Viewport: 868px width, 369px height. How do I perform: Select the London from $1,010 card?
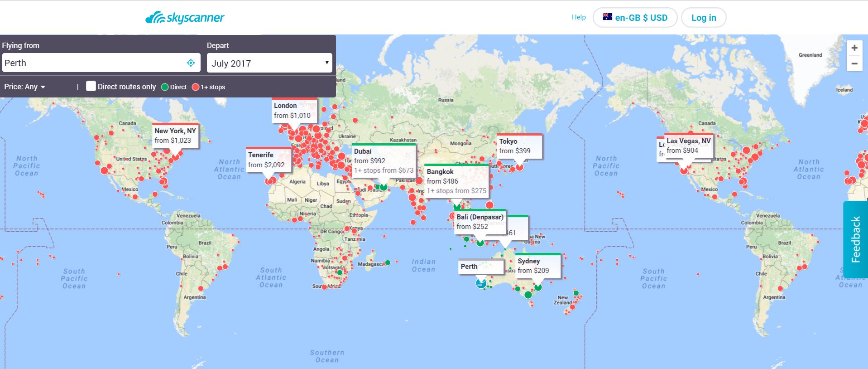294,110
